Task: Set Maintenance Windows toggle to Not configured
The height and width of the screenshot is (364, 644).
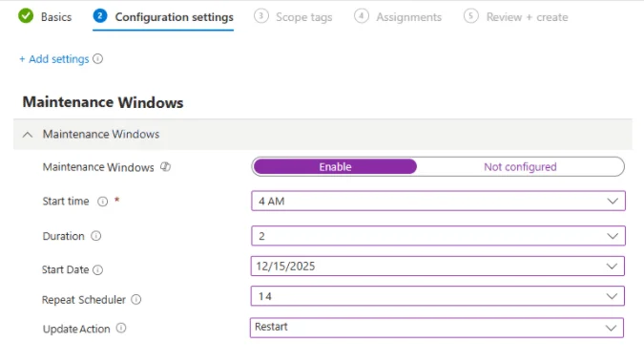Action: click(520, 166)
